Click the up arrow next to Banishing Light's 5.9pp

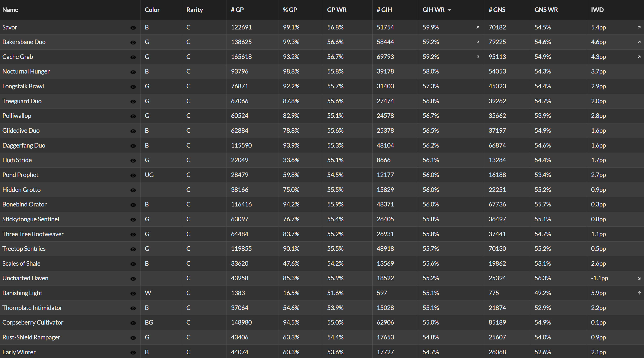[x=639, y=293]
